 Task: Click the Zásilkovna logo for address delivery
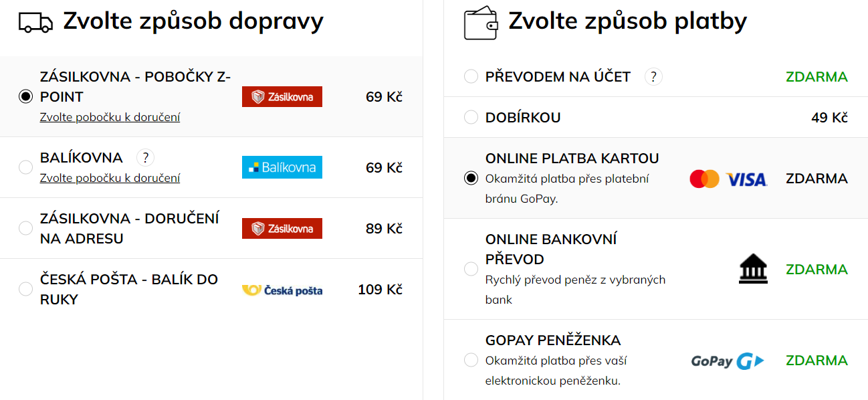point(282,228)
